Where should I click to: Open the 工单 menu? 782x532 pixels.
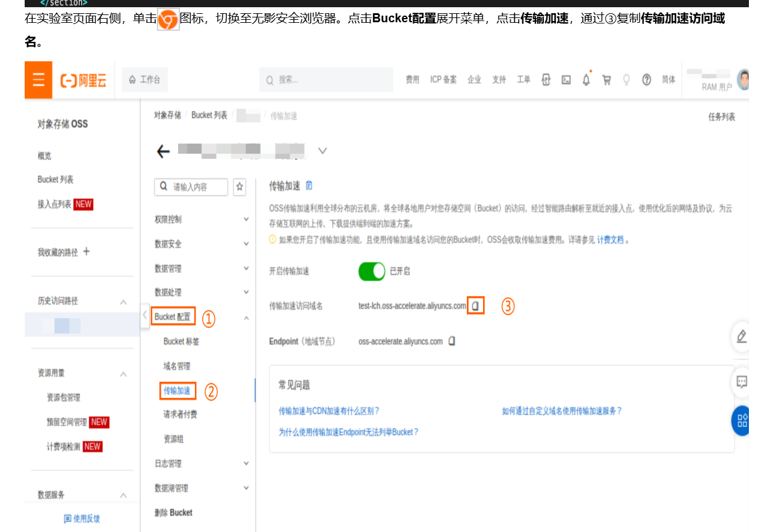pyautogui.click(x=524, y=79)
